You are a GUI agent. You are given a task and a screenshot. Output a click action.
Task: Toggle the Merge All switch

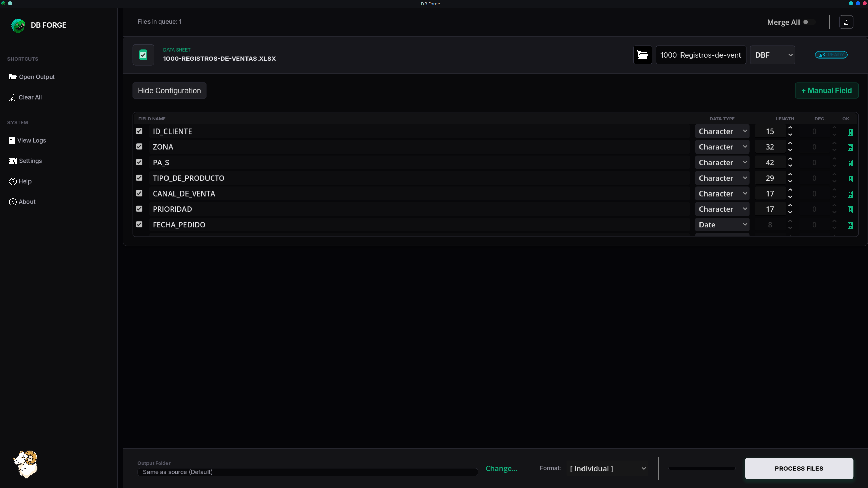pyautogui.click(x=809, y=22)
